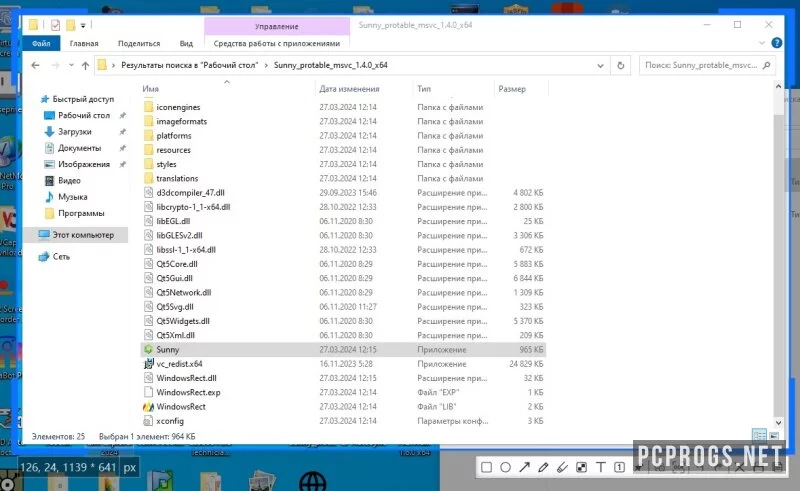This screenshot has width=800, height=491.
Task: Select the iconengines folder row
Action: 343,107
